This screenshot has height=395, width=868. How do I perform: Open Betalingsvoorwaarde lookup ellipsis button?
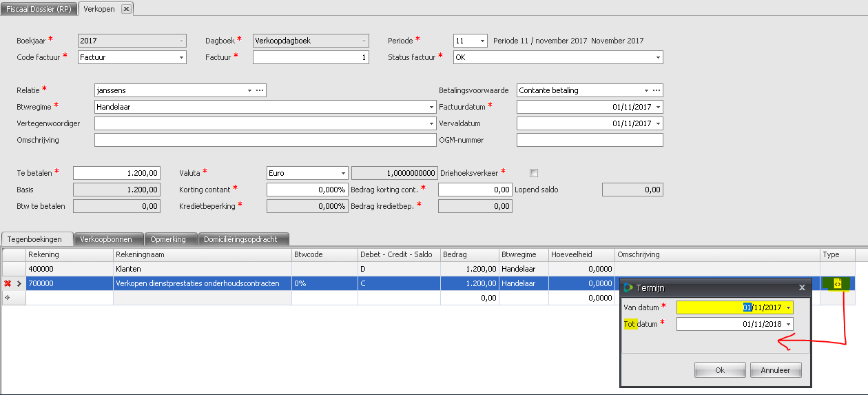click(x=657, y=90)
